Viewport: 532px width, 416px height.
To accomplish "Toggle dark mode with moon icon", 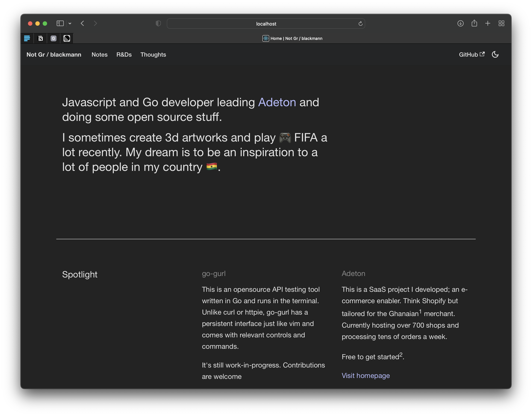I will tap(495, 54).
